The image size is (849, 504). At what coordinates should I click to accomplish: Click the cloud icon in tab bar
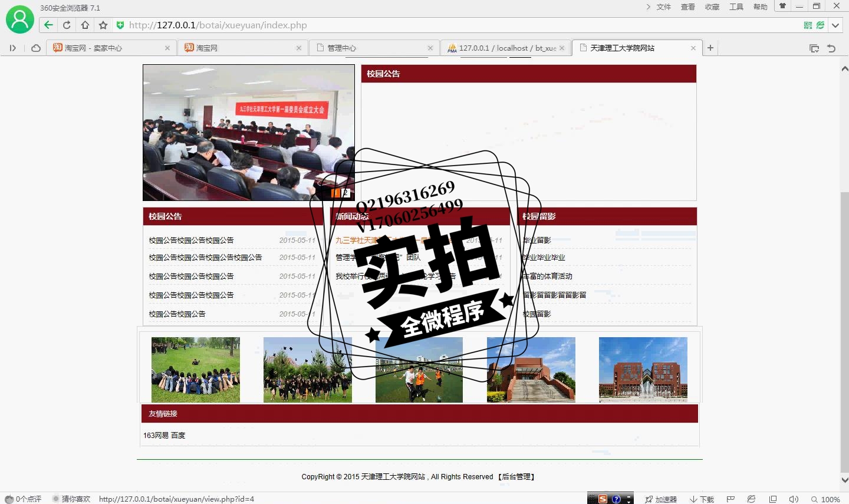[x=35, y=48]
